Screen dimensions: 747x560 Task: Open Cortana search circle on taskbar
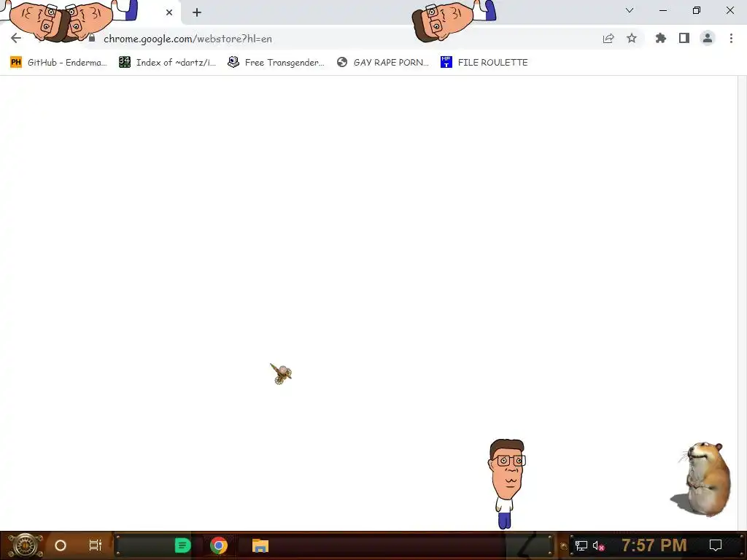[x=61, y=545]
